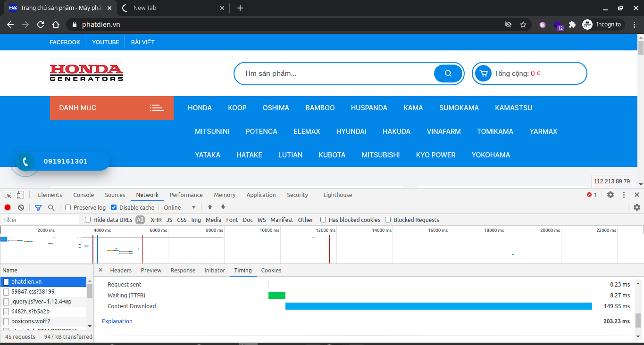Import a HAR file with the upload arrow
This screenshot has width=644, height=345.
(210, 207)
